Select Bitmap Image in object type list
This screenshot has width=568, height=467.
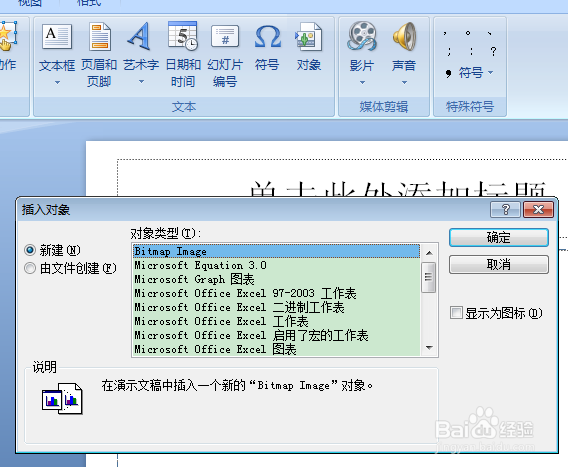click(276, 251)
